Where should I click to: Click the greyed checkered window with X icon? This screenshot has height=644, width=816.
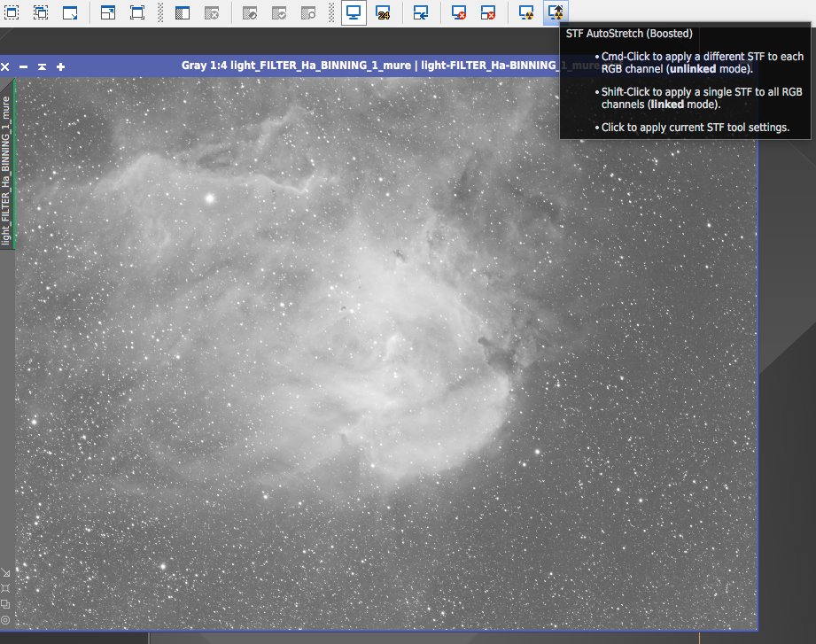coord(212,12)
